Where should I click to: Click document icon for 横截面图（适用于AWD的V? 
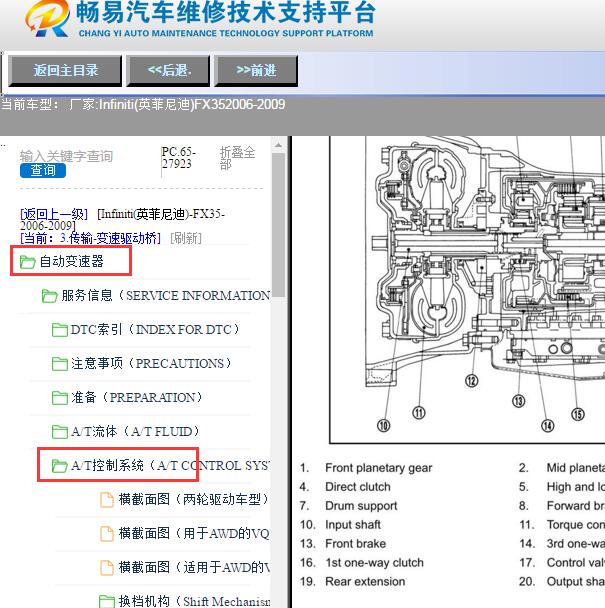click(x=107, y=568)
